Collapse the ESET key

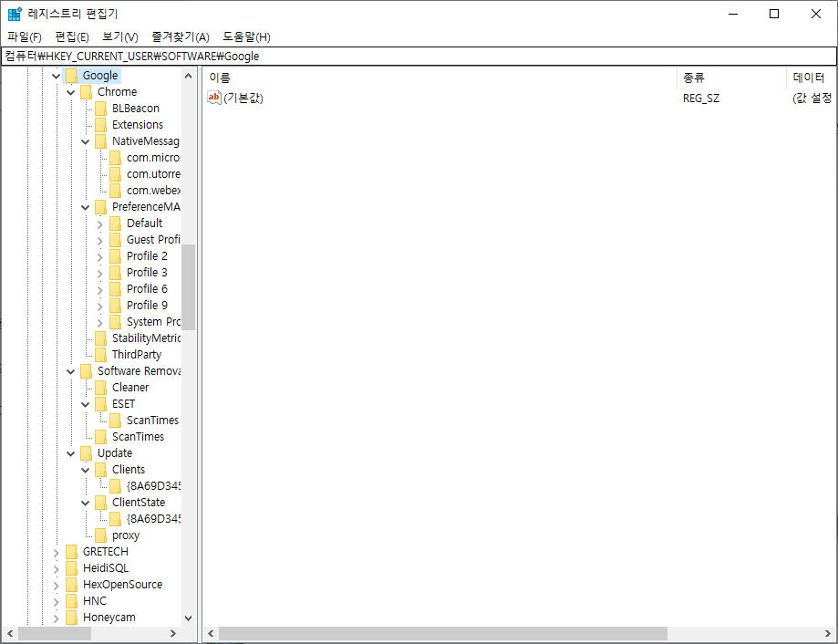(85, 405)
